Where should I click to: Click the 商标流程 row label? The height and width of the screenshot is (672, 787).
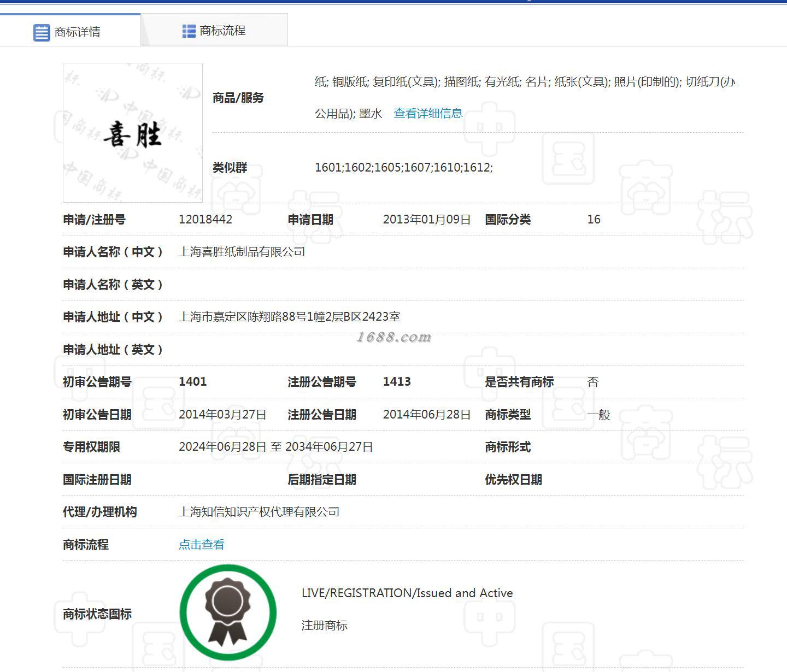pyautogui.click(x=86, y=545)
